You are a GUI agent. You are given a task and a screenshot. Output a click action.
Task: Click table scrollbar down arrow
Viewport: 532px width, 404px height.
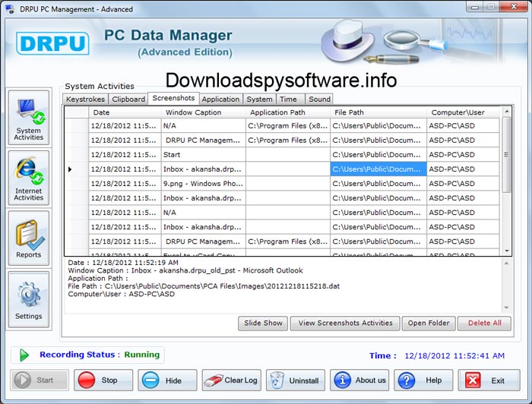(507, 251)
